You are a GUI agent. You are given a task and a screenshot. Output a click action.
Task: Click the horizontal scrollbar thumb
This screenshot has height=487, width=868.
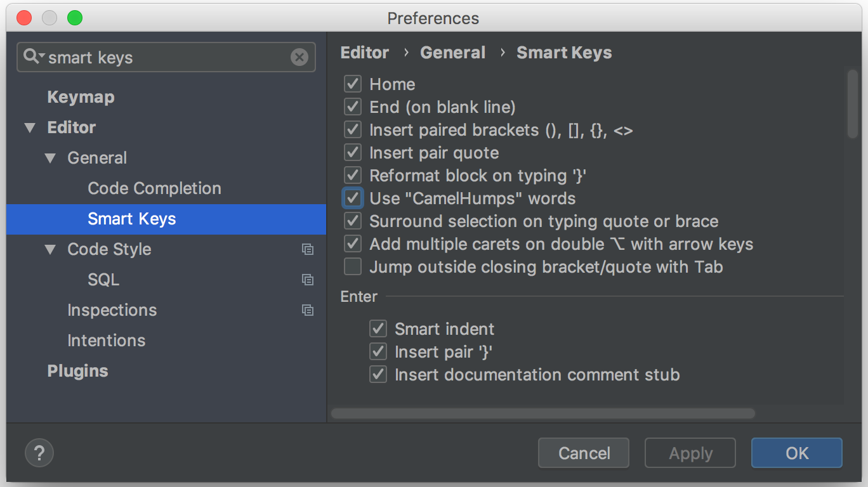tap(543, 413)
